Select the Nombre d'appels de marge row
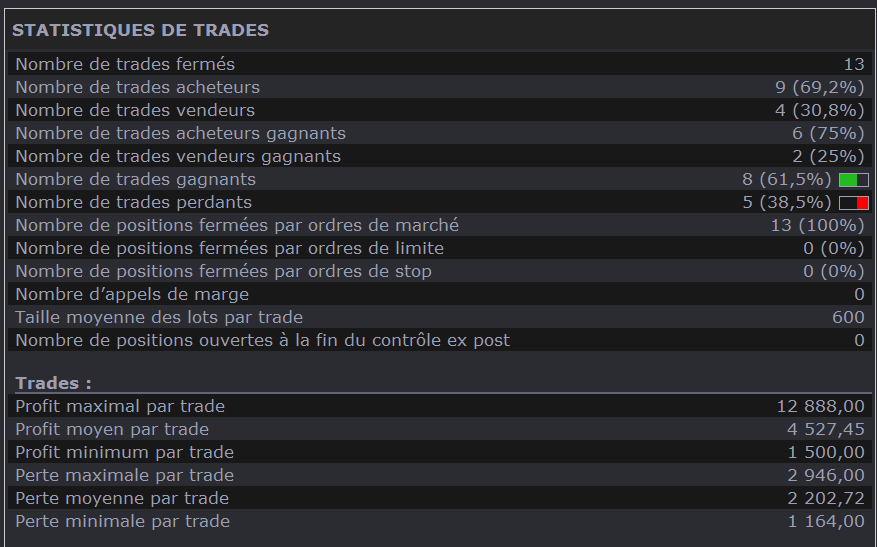877x547 pixels. pyautogui.click(x=132, y=294)
